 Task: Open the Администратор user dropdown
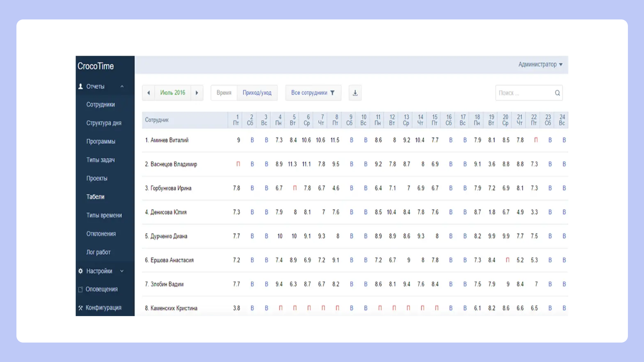[x=540, y=64]
